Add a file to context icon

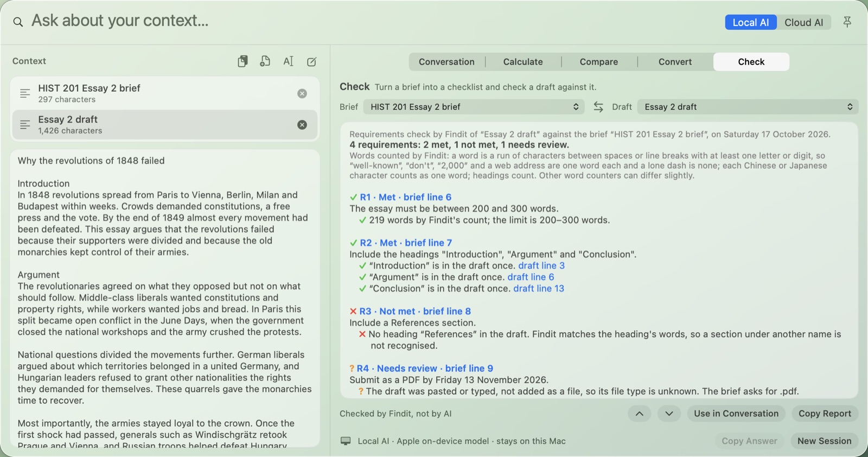(x=265, y=61)
